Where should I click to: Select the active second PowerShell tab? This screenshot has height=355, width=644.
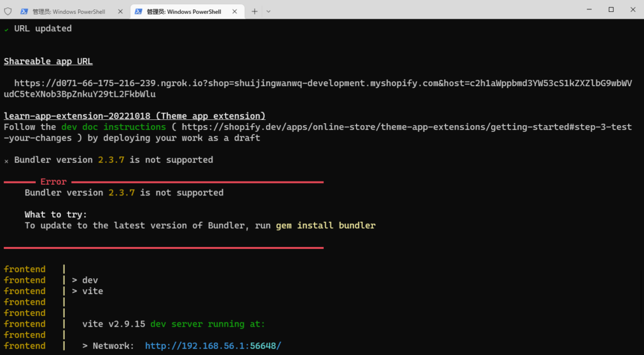click(187, 11)
